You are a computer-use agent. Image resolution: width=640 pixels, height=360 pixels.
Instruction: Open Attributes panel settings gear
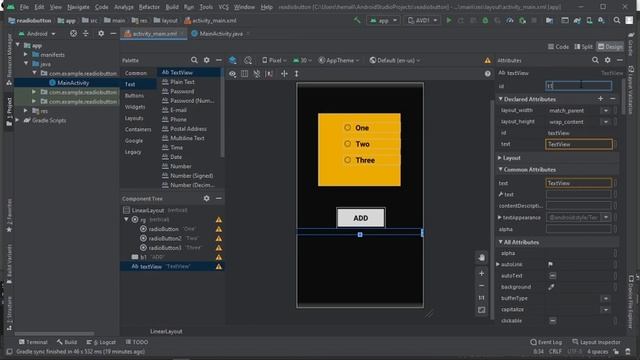point(607,60)
